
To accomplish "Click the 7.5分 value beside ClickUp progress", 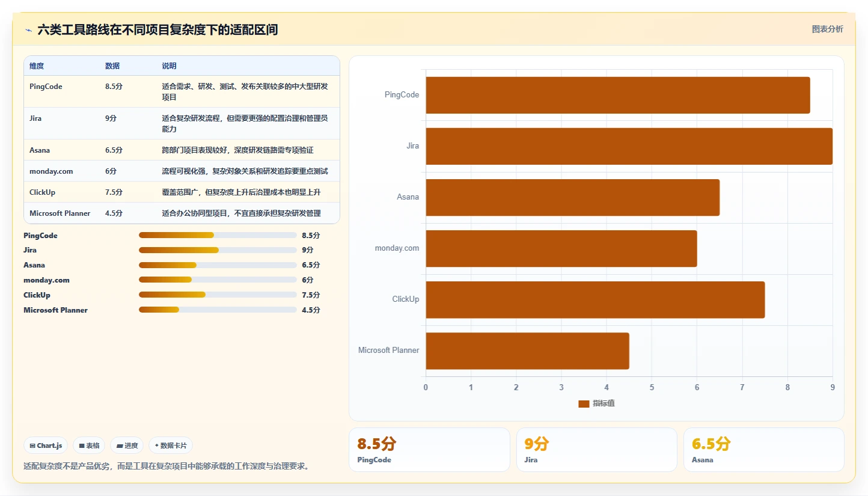I will coord(311,295).
